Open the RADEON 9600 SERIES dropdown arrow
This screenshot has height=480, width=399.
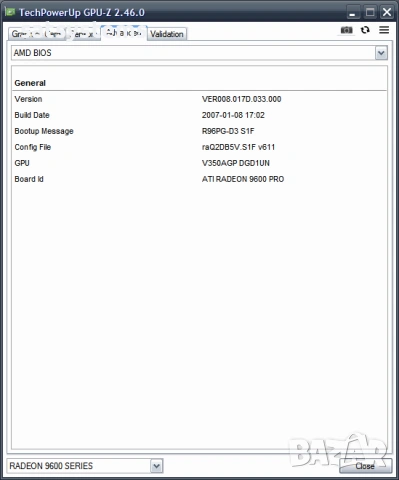pyautogui.click(x=156, y=466)
